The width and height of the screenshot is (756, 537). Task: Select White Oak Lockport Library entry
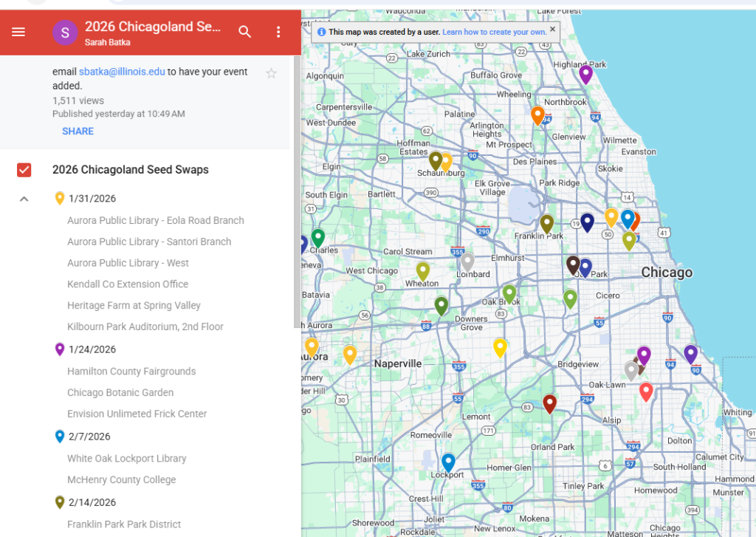click(x=126, y=458)
